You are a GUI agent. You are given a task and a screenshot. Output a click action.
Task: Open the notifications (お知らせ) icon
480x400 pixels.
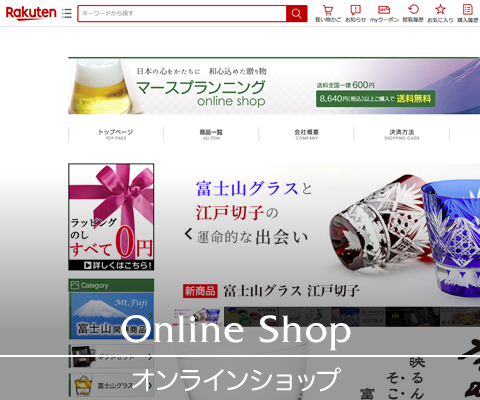(x=355, y=13)
